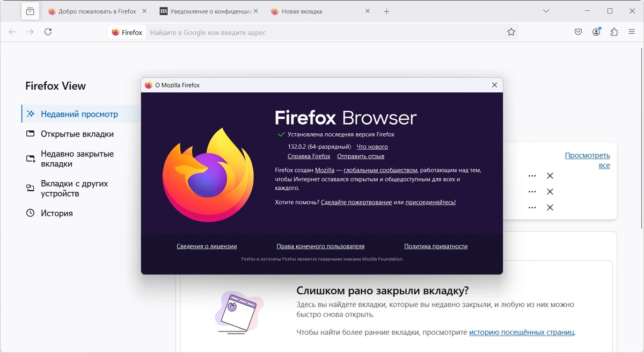Bookmark this page with the star icon

[x=511, y=32]
